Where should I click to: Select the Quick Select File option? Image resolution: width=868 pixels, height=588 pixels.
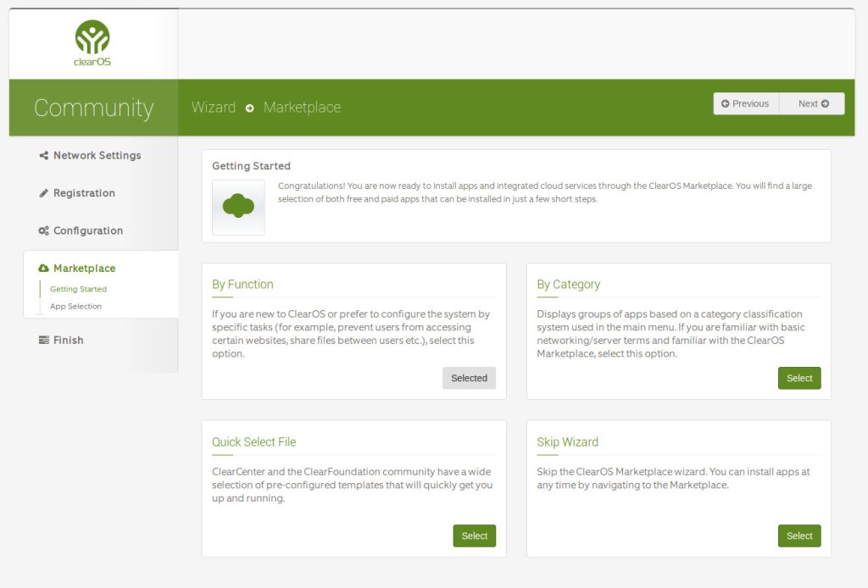474,536
